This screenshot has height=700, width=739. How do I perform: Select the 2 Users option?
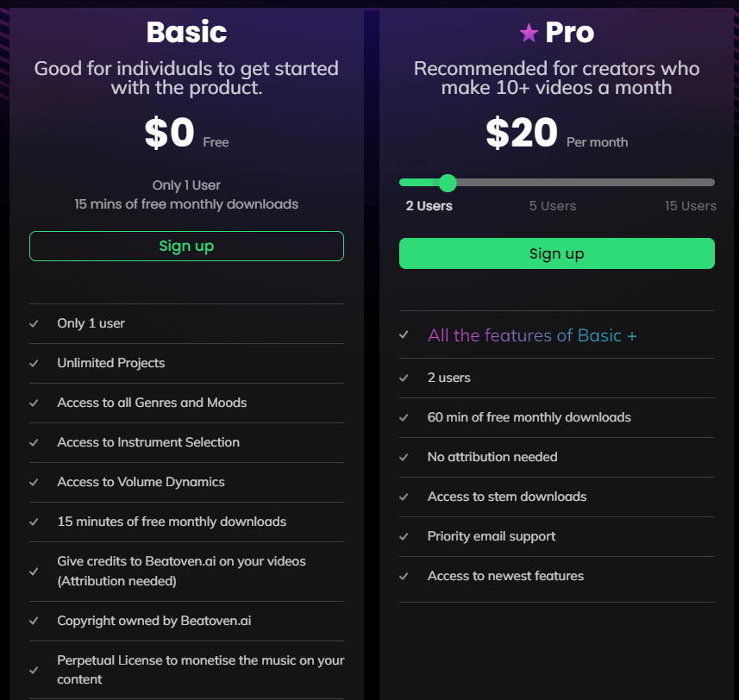(429, 206)
